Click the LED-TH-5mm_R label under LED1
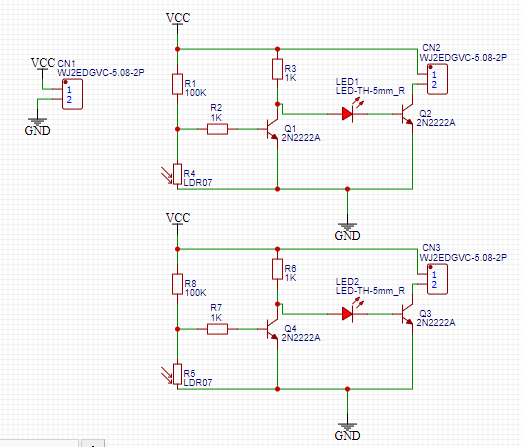 click(x=370, y=91)
